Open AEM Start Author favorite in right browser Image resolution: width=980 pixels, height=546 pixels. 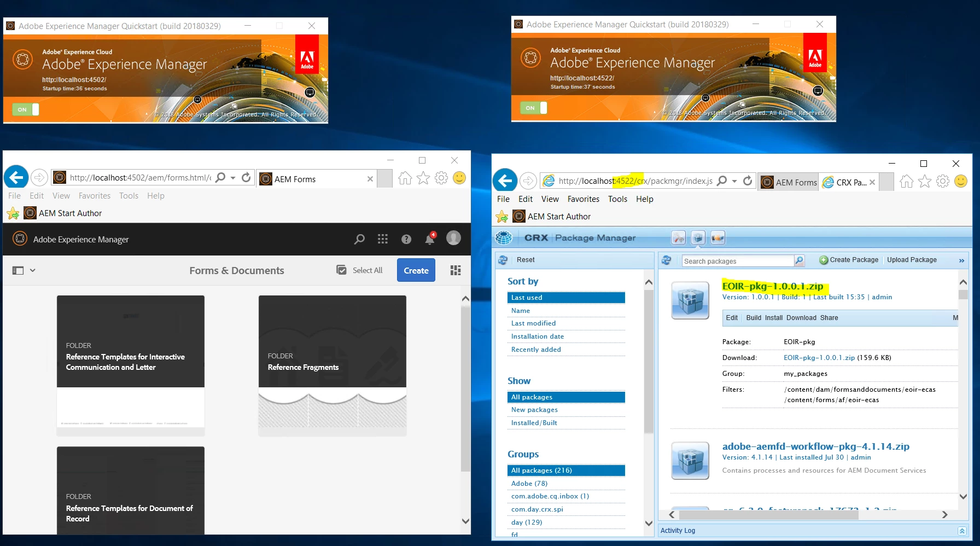(552, 217)
